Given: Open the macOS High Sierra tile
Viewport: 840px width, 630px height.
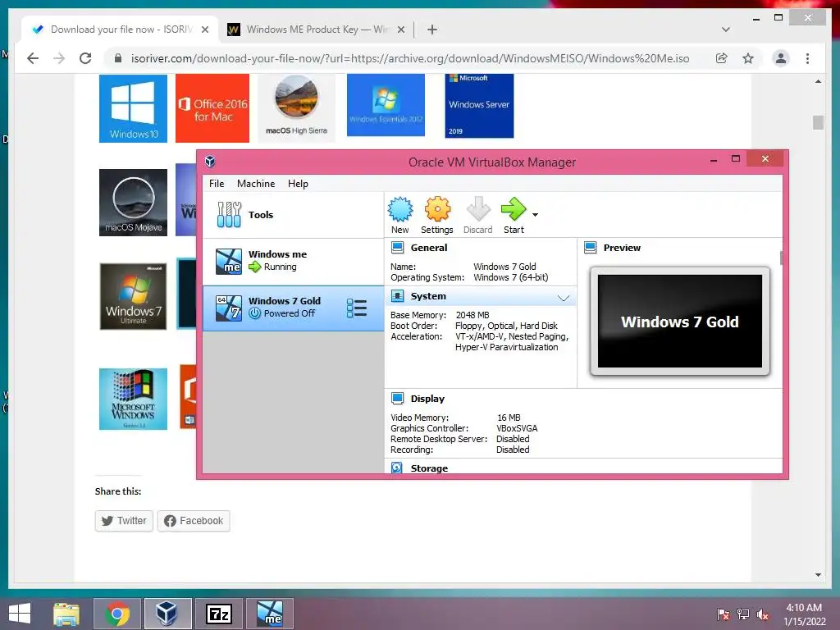Looking at the screenshot, I should (296, 108).
